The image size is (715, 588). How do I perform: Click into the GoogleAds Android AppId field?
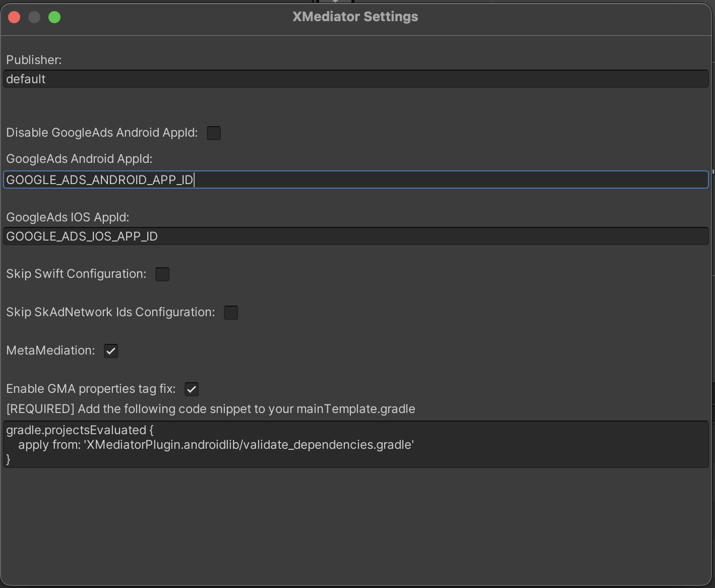[x=355, y=180]
